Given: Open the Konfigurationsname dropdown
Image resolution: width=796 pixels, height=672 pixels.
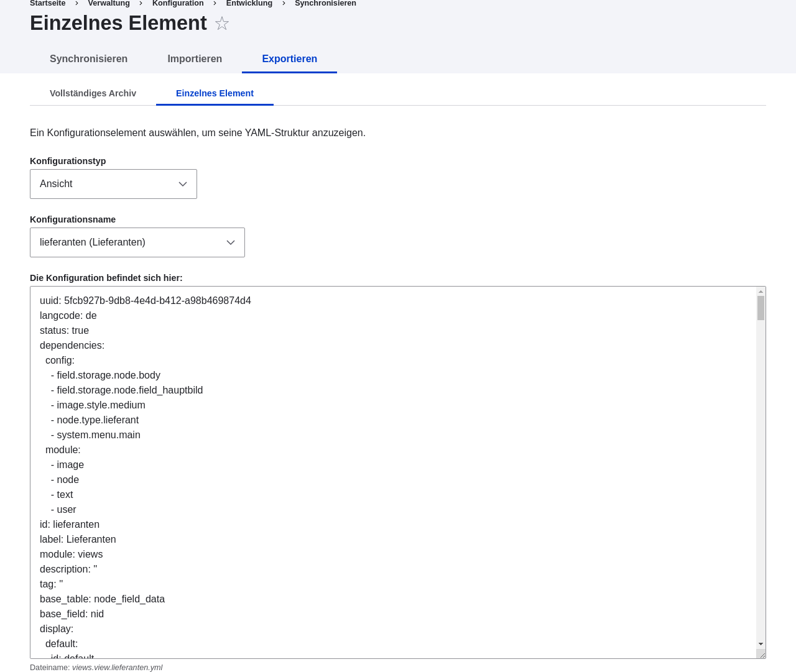Looking at the screenshot, I should click(x=137, y=242).
